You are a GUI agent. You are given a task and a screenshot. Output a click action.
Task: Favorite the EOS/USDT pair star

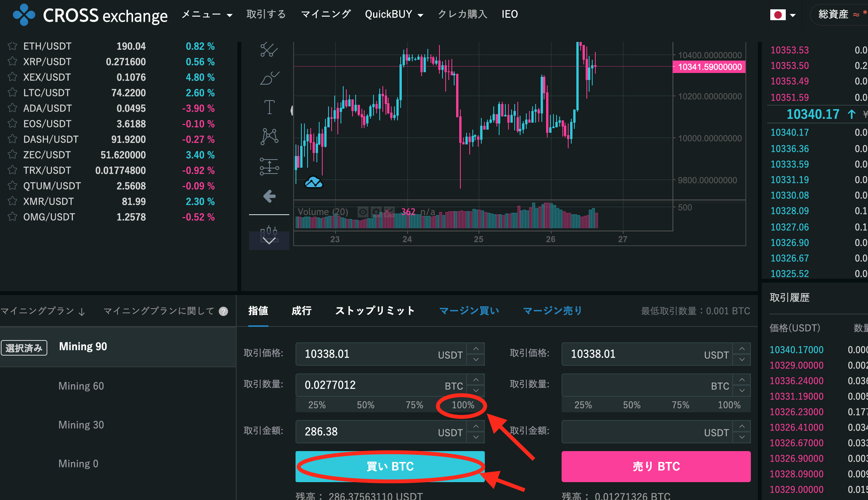click(12, 123)
